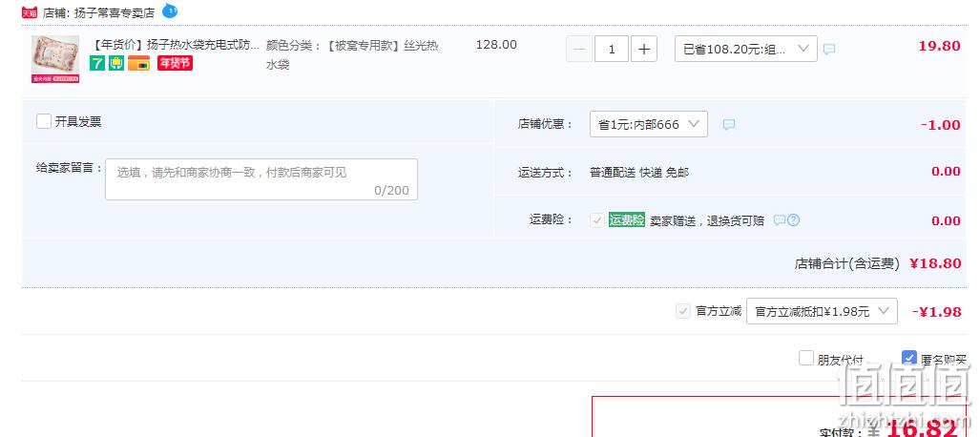The width and height of the screenshot is (980, 437).
Task: Click the store name 扬子常喜专卖店
Action: [x=115, y=12]
